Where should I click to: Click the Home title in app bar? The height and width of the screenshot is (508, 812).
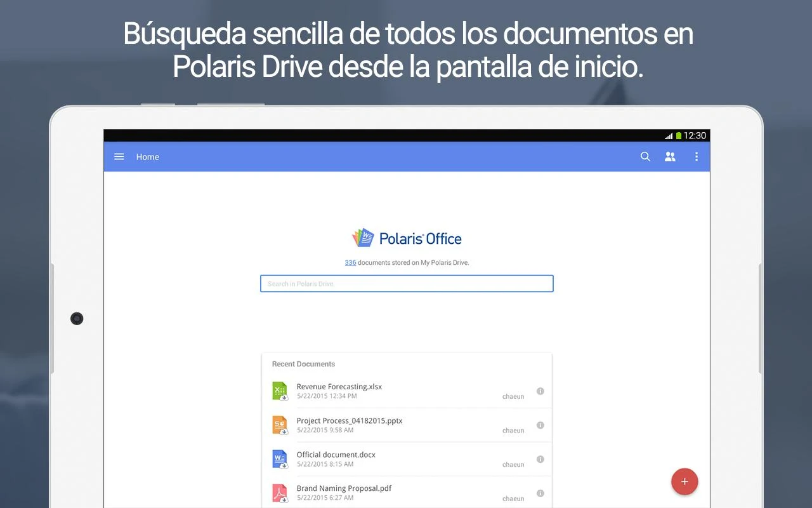coord(147,157)
